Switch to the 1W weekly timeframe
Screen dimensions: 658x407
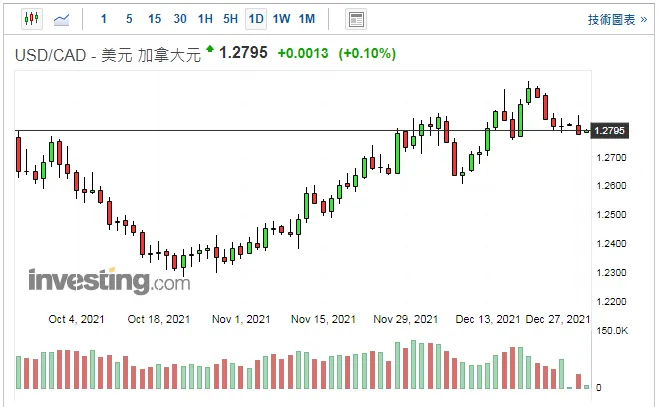tap(281, 19)
